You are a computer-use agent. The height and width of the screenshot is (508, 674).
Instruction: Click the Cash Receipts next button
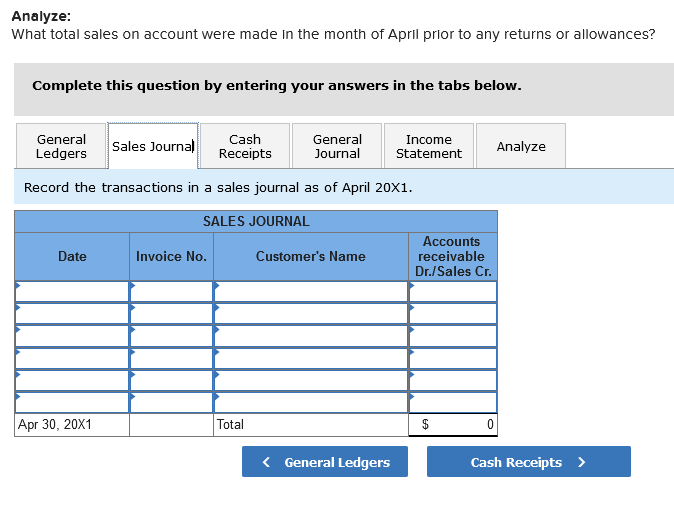pos(529,462)
